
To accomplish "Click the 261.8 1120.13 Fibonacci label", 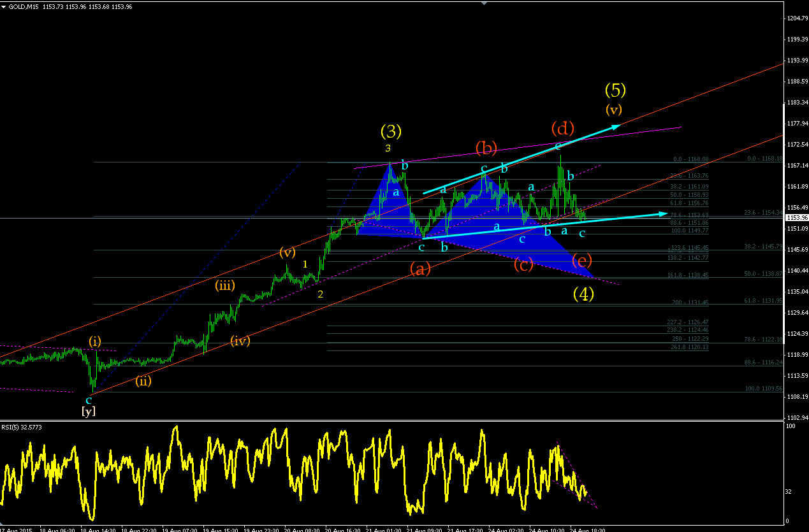I will tap(690, 347).
